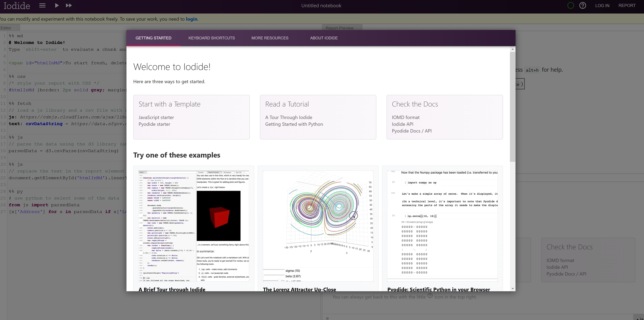The height and width of the screenshot is (320, 644).
Task: Open the JavaScript starter template
Action: pos(156,117)
